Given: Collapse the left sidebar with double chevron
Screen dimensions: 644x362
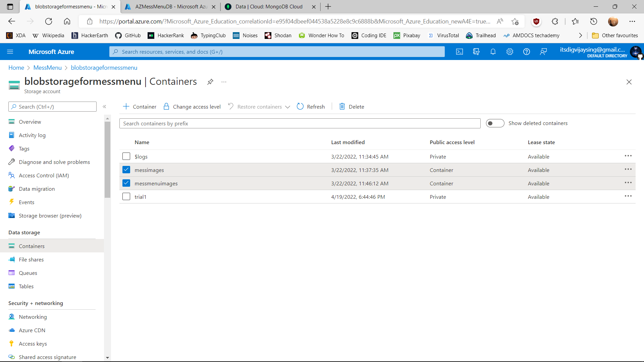Looking at the screenshot, I should tap(105, 106).
